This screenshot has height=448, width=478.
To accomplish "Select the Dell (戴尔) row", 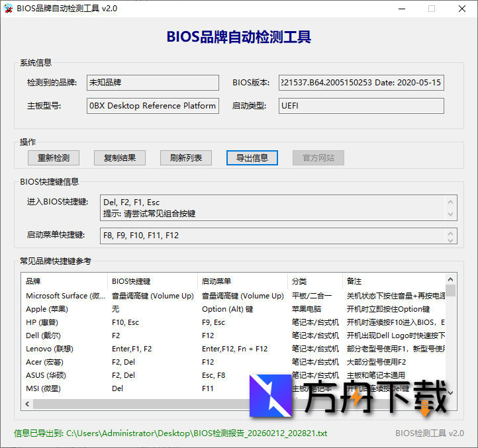I will [233, 336].
